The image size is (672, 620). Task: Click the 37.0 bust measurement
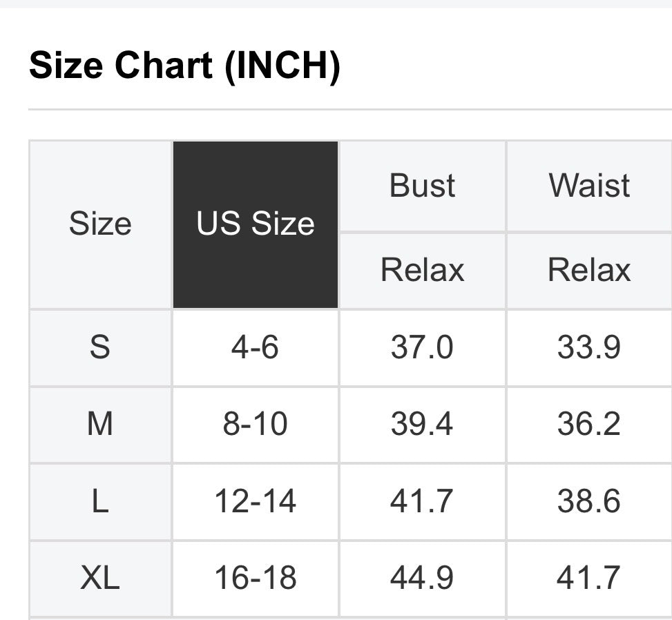[422, 347]
